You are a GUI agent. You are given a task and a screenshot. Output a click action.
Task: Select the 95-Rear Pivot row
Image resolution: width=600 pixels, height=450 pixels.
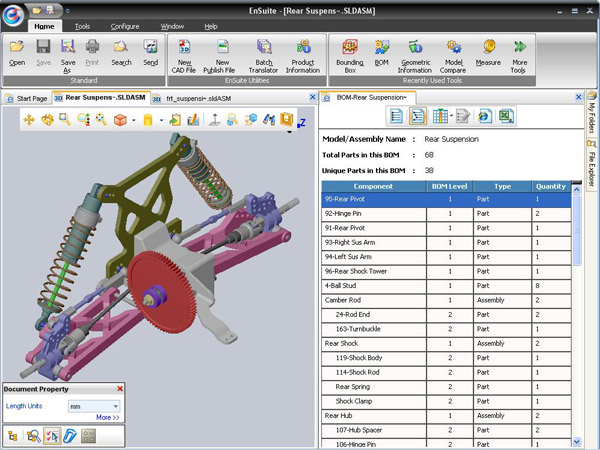tap(446, 199)
